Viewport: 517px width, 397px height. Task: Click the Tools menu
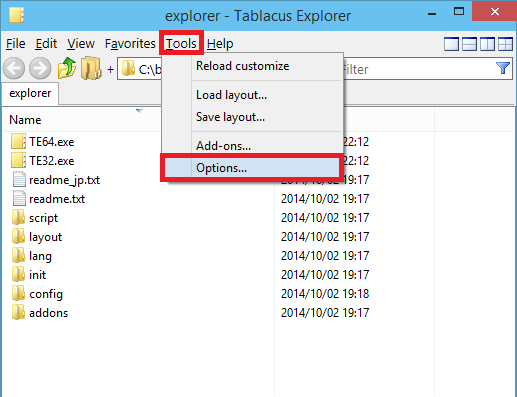point(181,44)
